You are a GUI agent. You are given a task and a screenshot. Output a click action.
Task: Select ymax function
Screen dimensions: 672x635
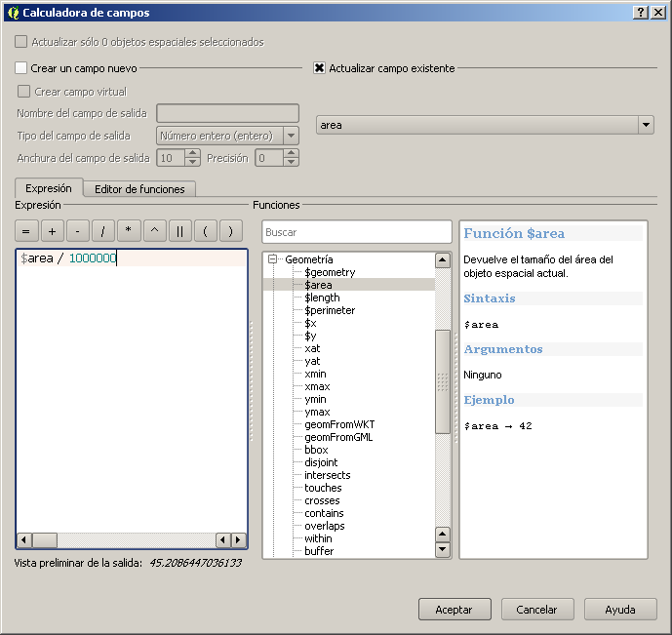tap(317, 412)
